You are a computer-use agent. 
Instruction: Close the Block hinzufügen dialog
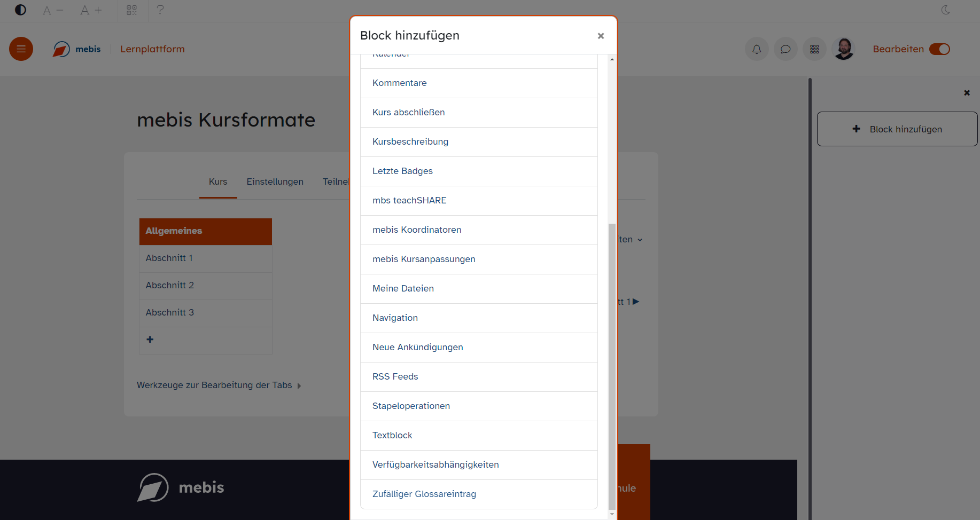(601, 36)
